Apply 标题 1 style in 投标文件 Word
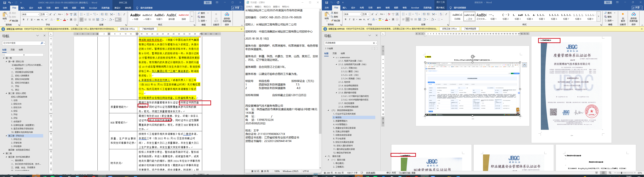 tap(493, 16)
